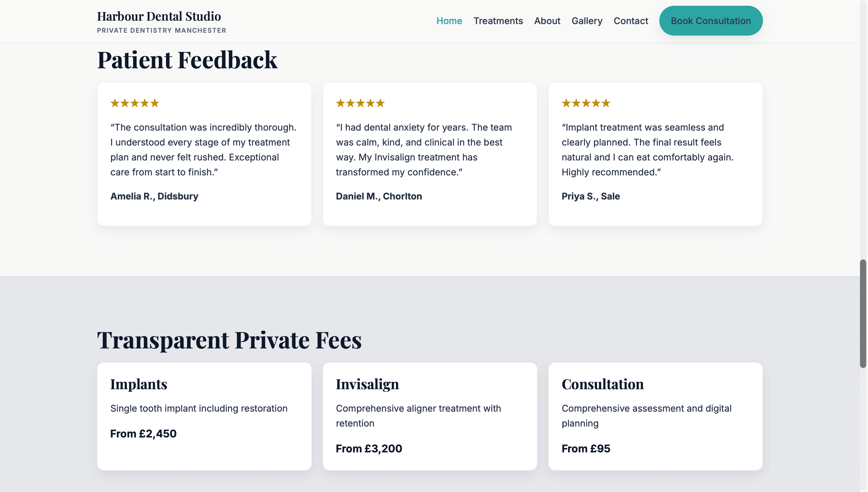Click the Invisalign fee card heading
The height and width of the screenshot is (492, 868).
(367, 384)
